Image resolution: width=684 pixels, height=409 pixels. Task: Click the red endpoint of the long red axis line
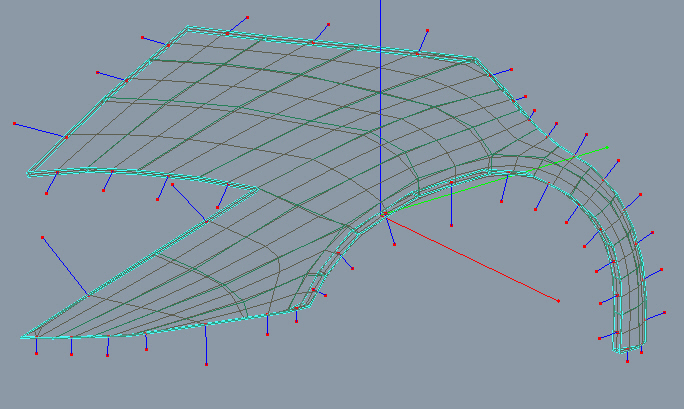click(x=558, y=301)
